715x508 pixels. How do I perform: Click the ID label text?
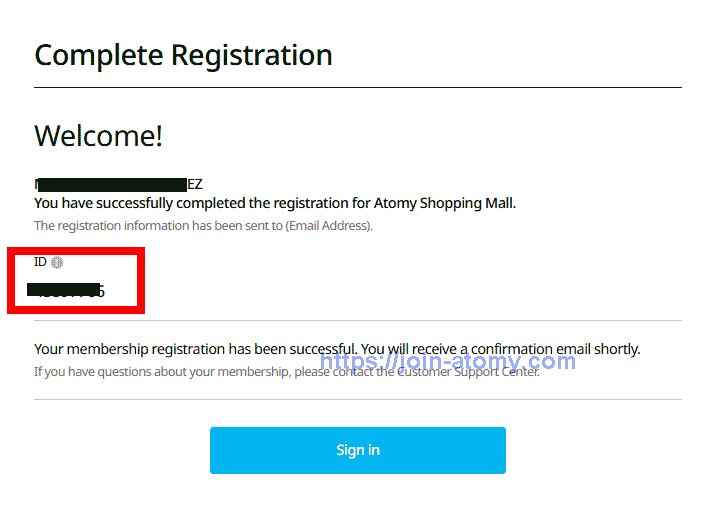pyautogui.click(x=40, y=262)
